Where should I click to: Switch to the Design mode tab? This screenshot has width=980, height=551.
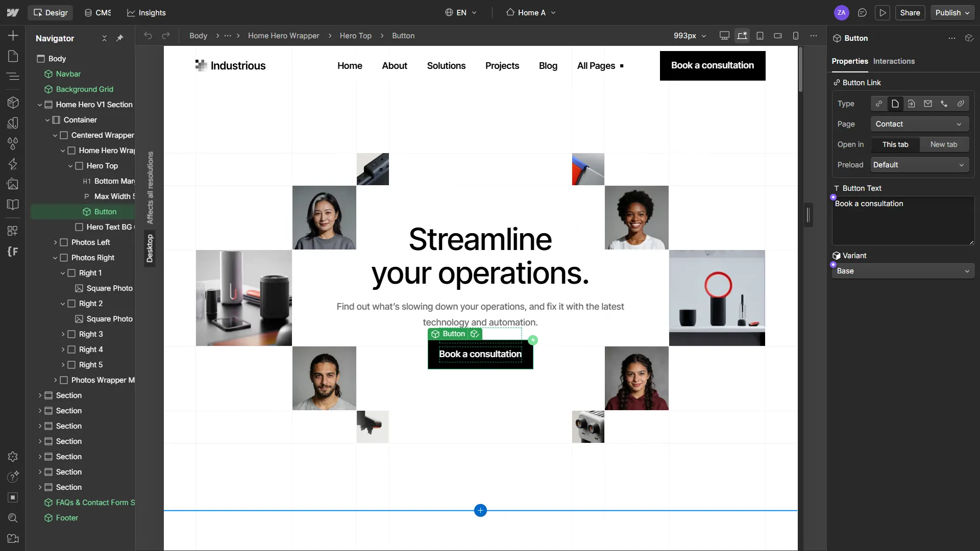click(x=50, y=13)
